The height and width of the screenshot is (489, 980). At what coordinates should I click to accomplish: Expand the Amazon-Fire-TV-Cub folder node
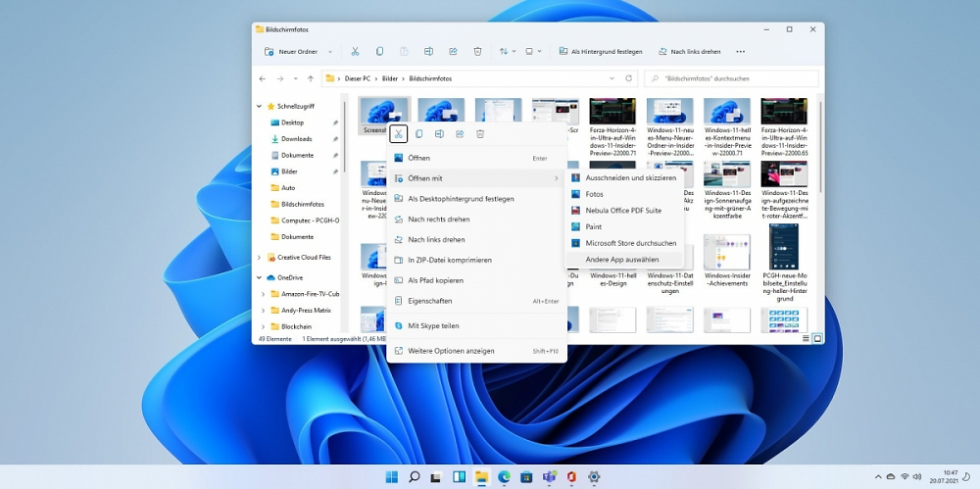[x=263, y=294]
